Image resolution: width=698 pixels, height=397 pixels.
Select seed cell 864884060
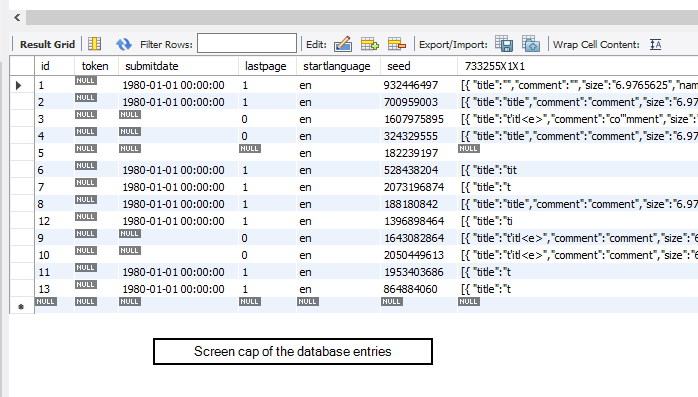418,289
